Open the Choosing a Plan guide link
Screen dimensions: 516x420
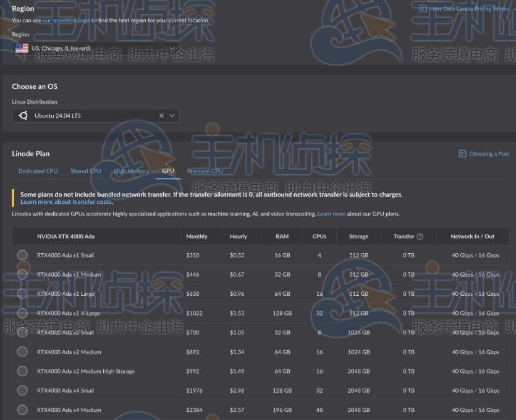pos(489,154)
